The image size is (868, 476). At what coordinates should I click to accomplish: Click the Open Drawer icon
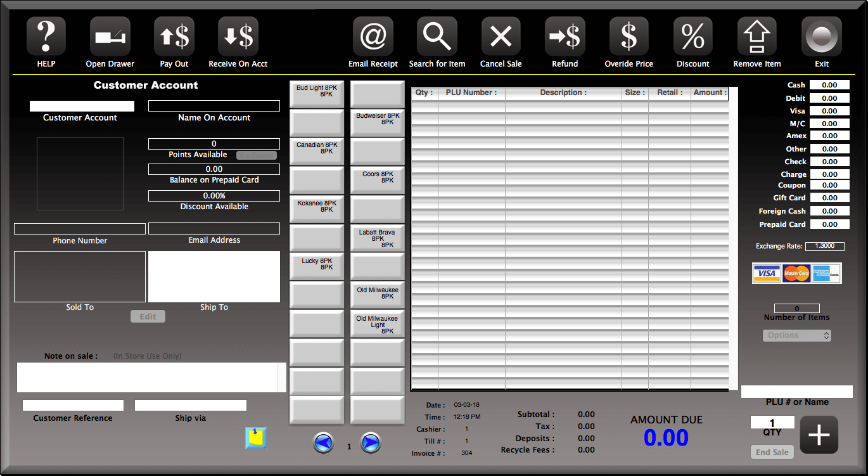[x=110, y=36]
